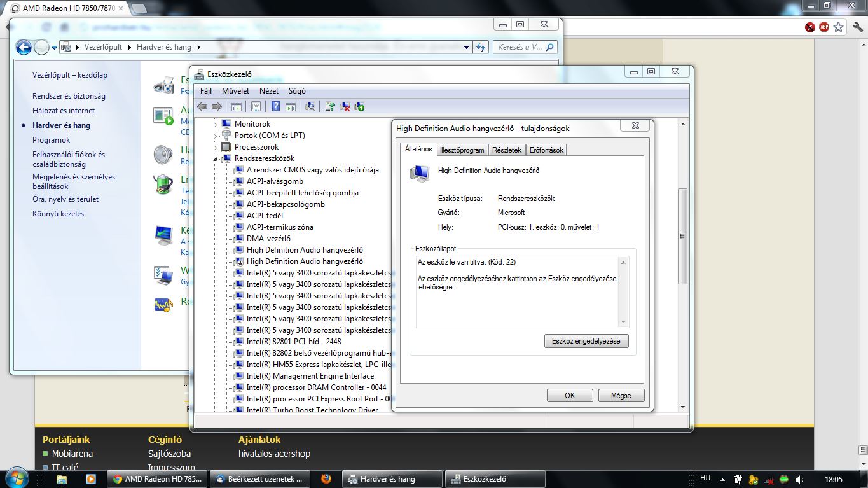
Task: Click the AutoPlay icon in Control Panel window
Action: click(x=163, y=116)
